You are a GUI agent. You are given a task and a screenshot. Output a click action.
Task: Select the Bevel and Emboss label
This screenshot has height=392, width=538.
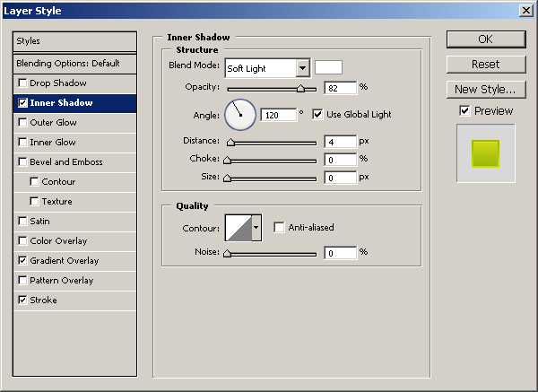coord(66,162)
